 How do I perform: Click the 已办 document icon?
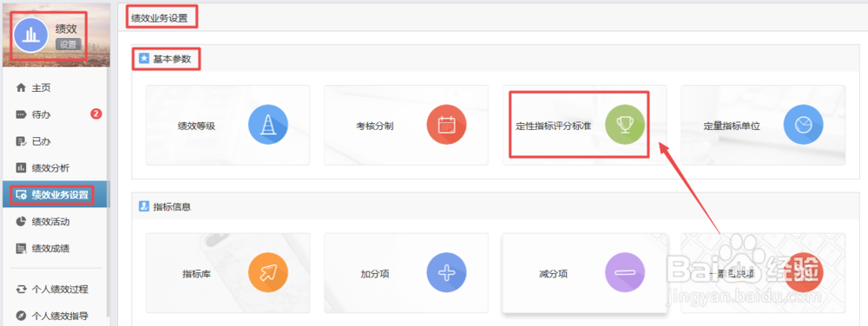coord(21,141)
